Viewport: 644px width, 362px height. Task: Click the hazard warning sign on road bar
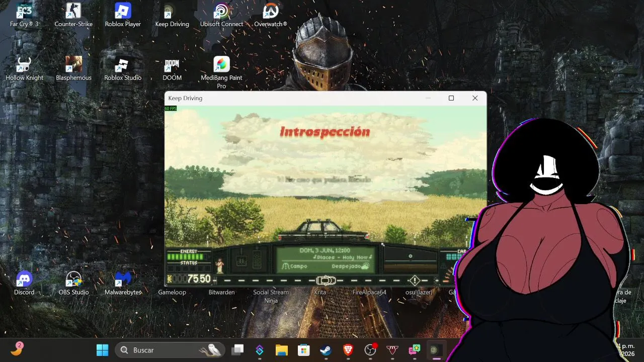pyautogui.click(x=415, y=280)
